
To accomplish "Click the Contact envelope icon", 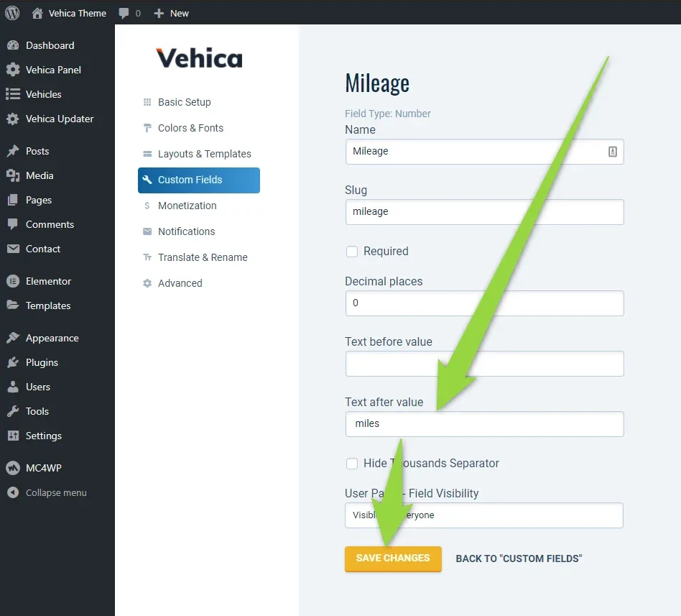I will (13, 249).
